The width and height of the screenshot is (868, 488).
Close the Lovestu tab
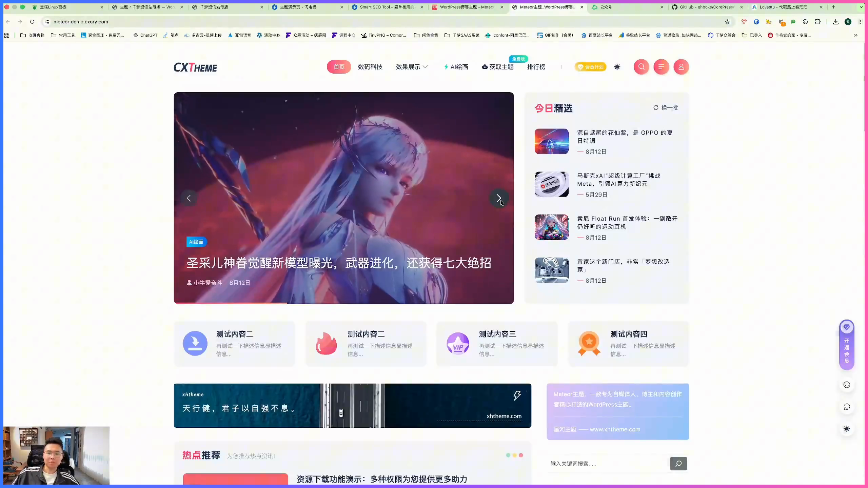click(821, 7)
